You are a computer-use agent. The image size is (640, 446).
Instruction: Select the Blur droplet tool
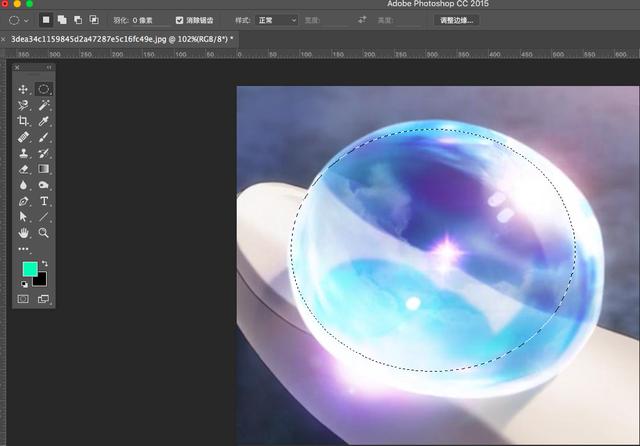[23, 185]
